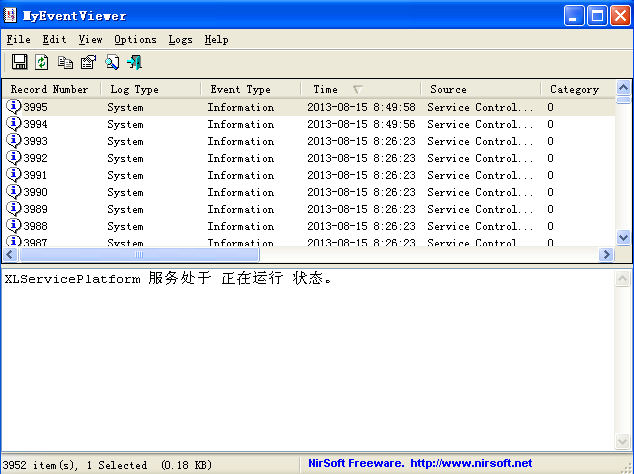Click the NirSoft website link in status bar
634x474 pixels.
pos(470,464)
